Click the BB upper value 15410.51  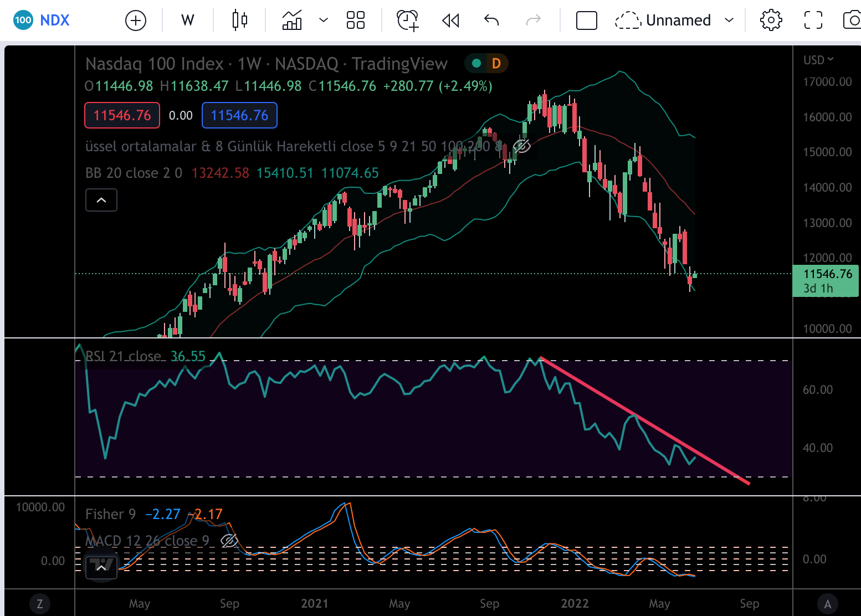285,173
